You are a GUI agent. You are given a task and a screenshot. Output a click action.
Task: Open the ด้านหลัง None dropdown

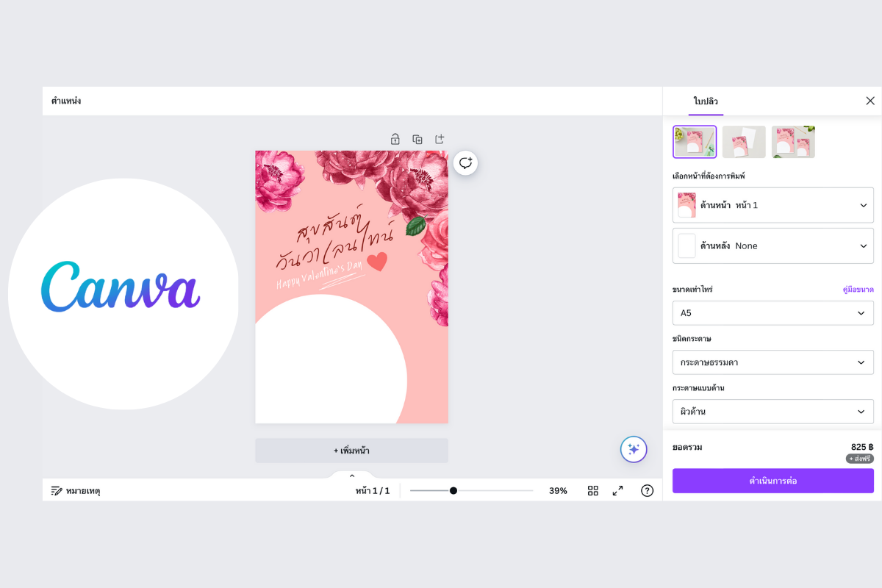773,245
